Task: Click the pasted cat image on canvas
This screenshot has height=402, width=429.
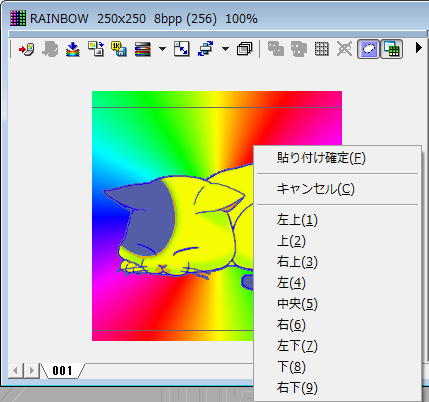Action: tap(178, 227)
